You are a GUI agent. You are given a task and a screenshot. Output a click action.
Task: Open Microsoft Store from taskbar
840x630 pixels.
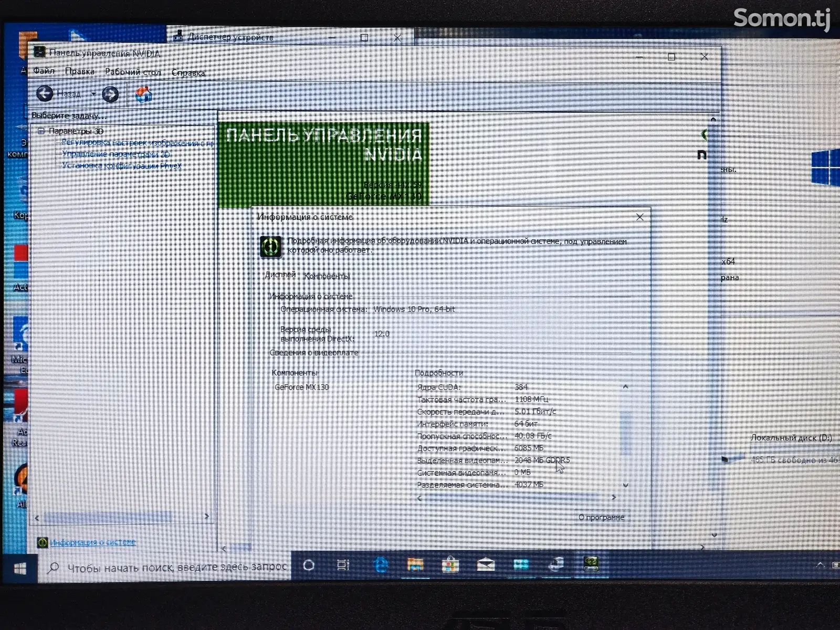[x=450, y=565]
